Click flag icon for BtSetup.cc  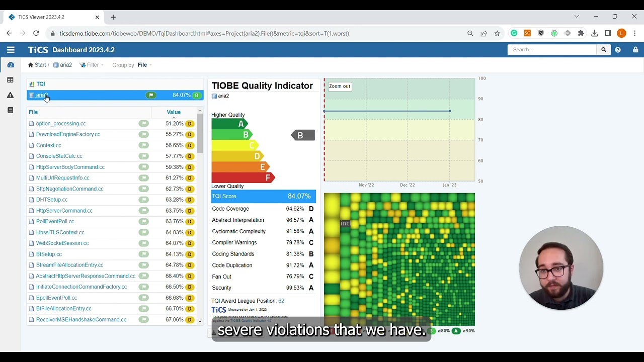pos(144,254)
